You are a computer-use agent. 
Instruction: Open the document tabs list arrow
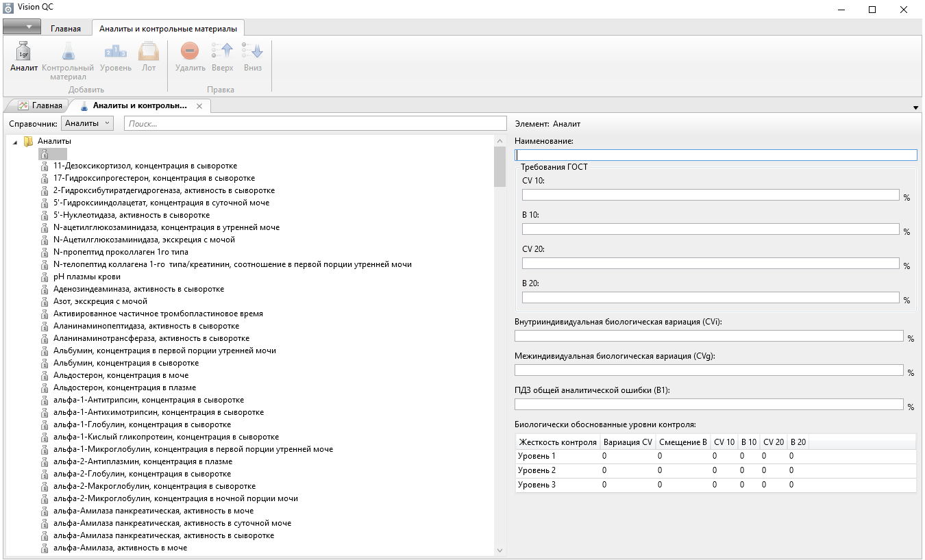[916, 107]
